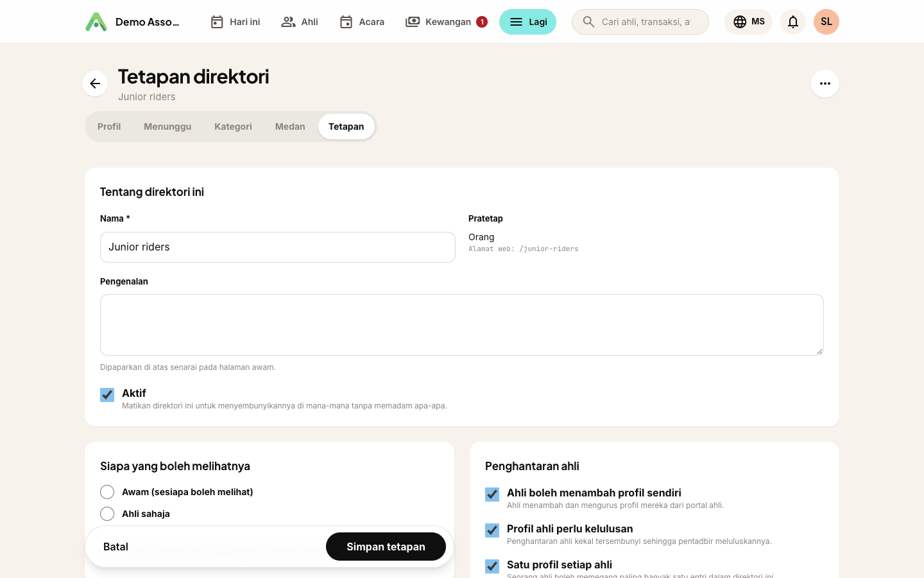Viewport: 924px width, 578px height.
Task: Open the three-dots more options menu
Action: coord(825,83)
